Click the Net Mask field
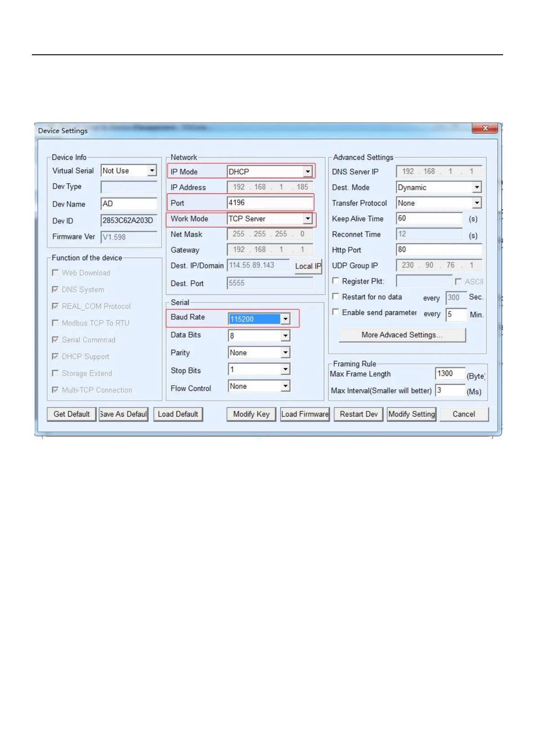The width and height of the screenshot is (535, 756). coord(270,234)
